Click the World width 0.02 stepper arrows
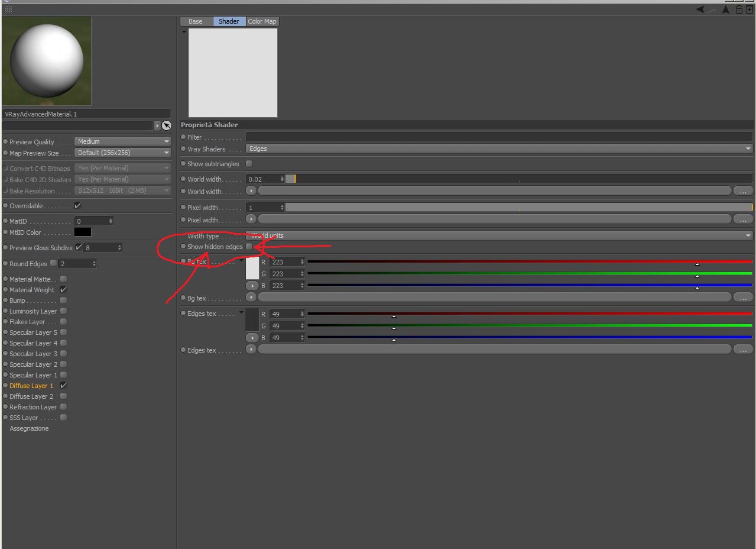Image resolution: width=756 pixels, height=549 pixels. 282,179
